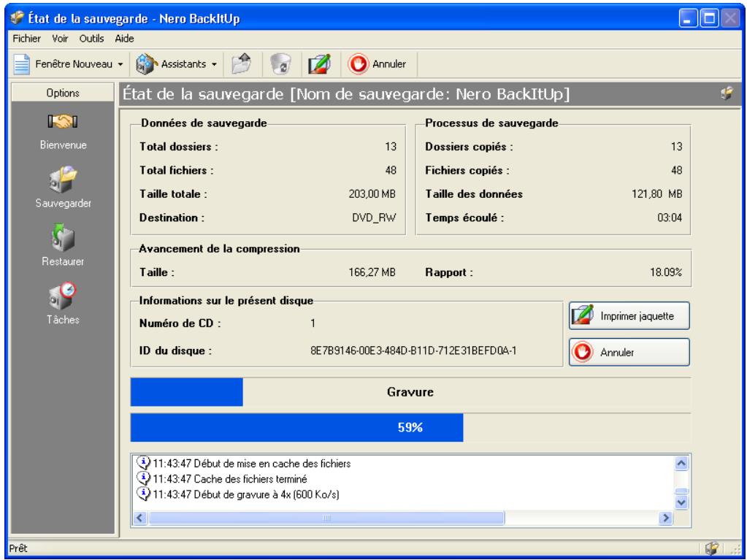747x560 pixels.
Task: Open the Aide menu
Action: (x=124, y=39)
